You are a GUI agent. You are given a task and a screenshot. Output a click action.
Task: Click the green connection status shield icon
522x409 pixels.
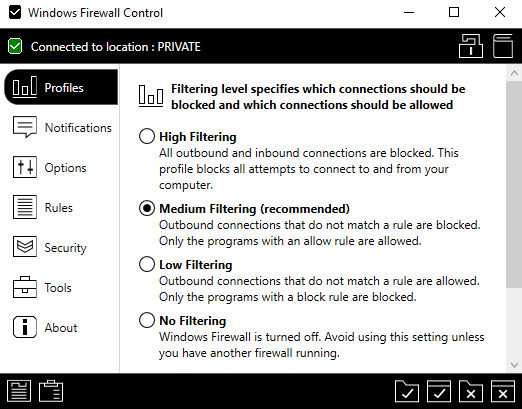point(15,46)
